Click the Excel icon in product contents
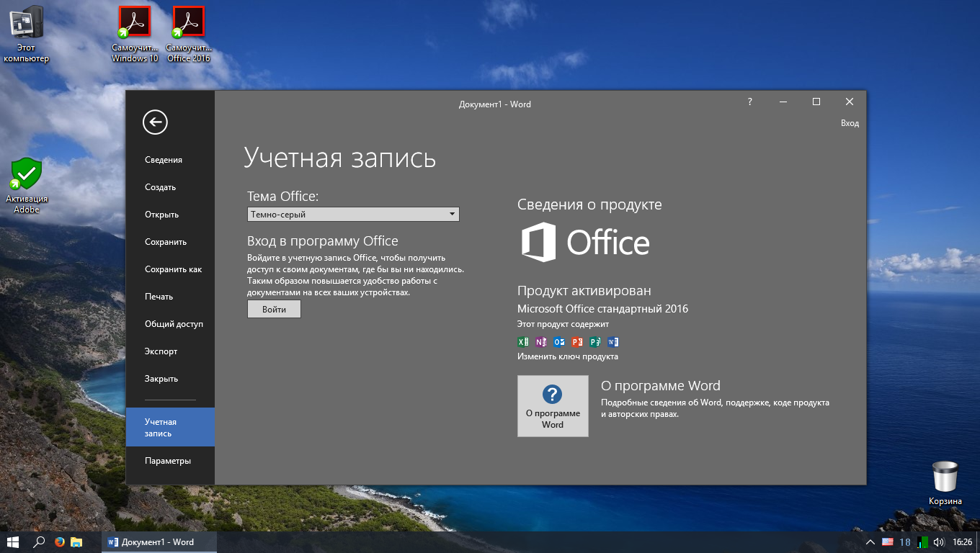Viewport: 980px width, 553px height. click(x=523, y=342)
